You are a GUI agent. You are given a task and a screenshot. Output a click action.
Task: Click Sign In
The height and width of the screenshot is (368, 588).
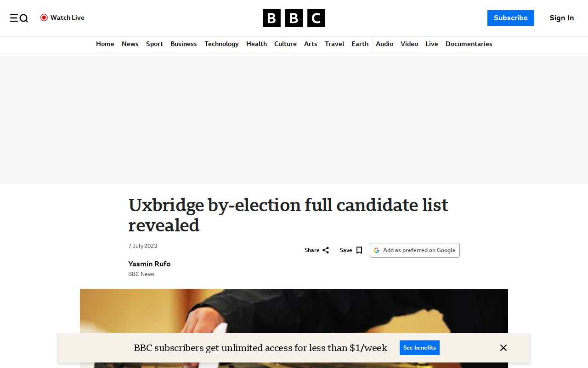click(x=562, y=18)
